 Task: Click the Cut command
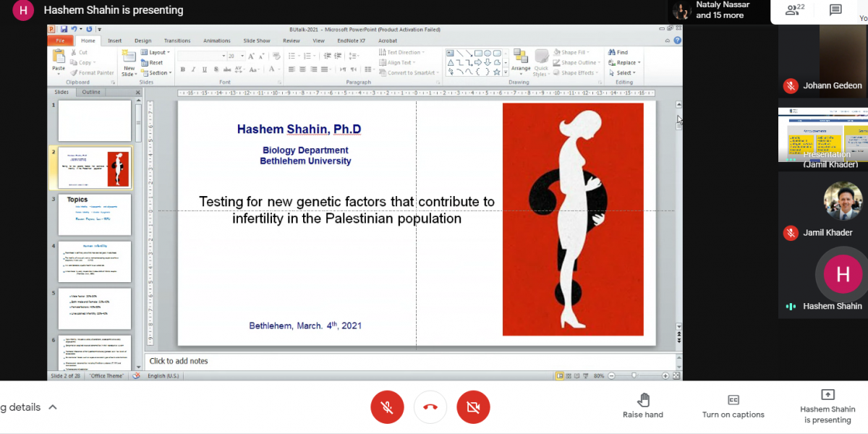[79, 53]
